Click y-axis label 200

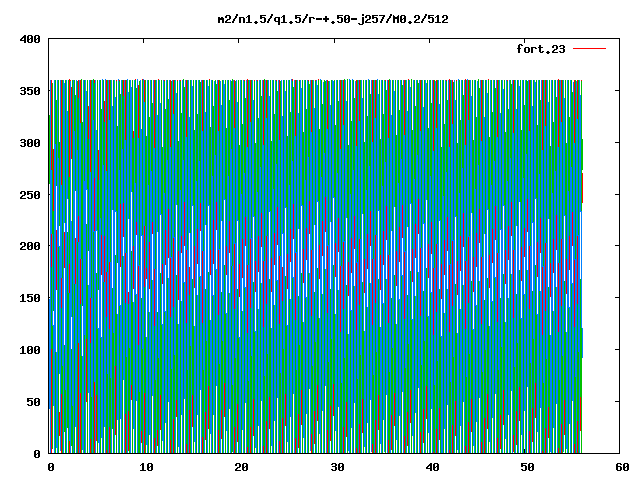click(30, 246)
